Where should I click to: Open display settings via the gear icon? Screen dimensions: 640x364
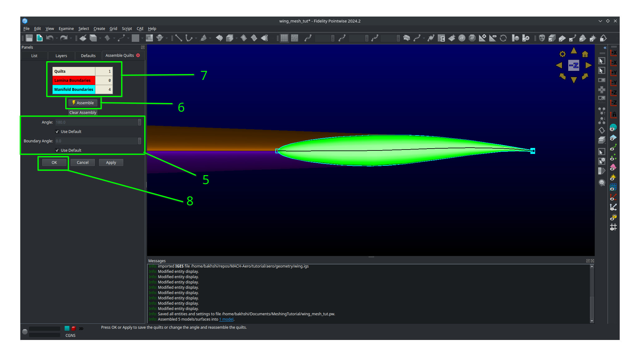tap(562, 54)
